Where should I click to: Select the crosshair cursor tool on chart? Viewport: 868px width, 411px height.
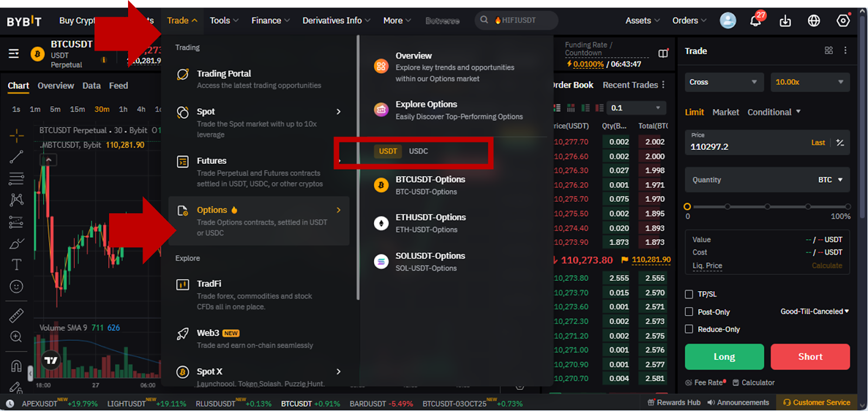coord(17,135)
